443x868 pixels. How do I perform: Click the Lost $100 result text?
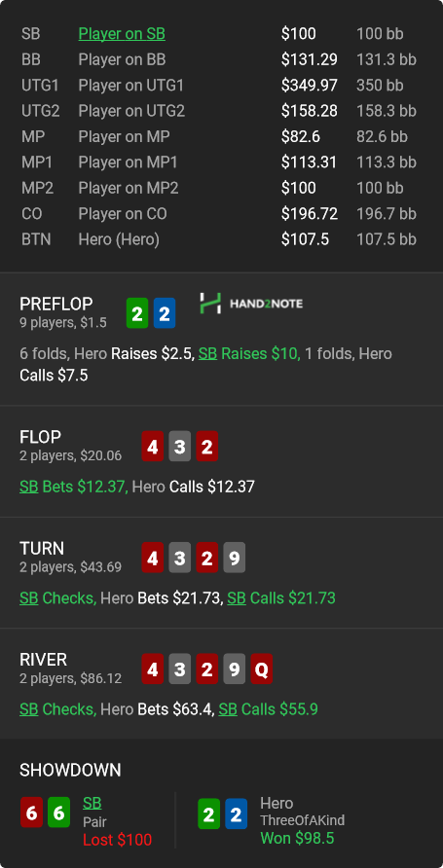click(x=118, y=840)
